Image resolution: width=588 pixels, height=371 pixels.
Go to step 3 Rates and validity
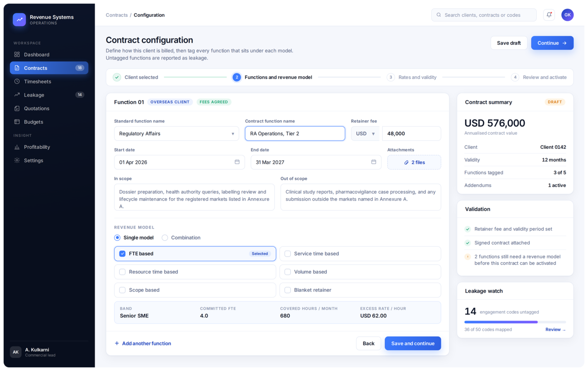[x=412, y=77]
